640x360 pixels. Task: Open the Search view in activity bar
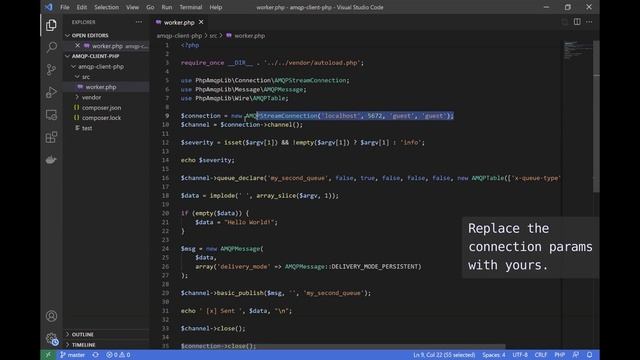pos(51,47)
